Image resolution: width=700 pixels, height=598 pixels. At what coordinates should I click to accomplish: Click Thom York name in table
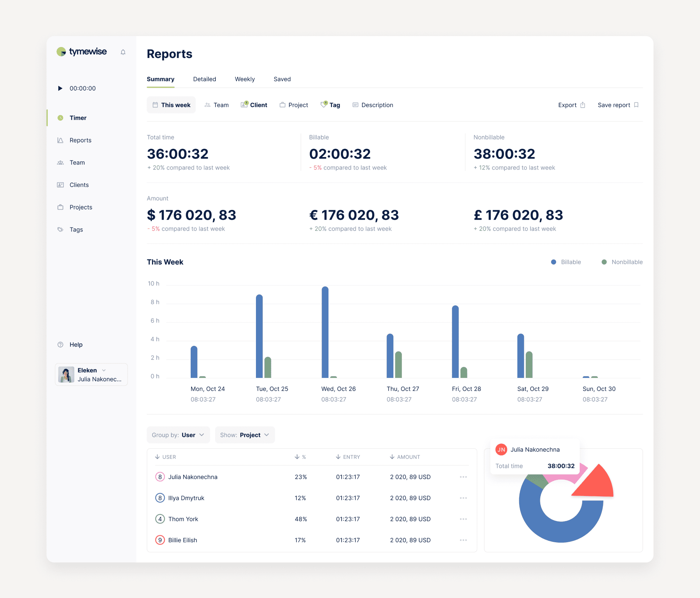pyautogui.click(x=183, y=519)
